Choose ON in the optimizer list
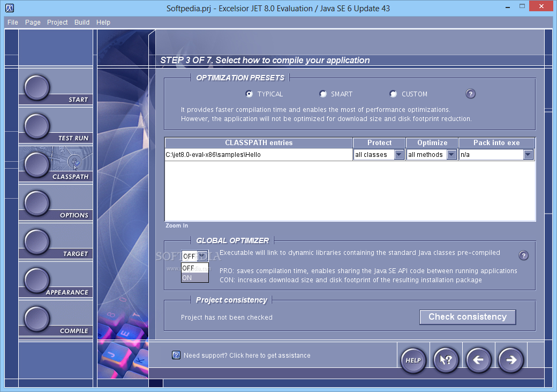This screenshot has height=392, width=557. pyautogui.click(x=194, y=277)
